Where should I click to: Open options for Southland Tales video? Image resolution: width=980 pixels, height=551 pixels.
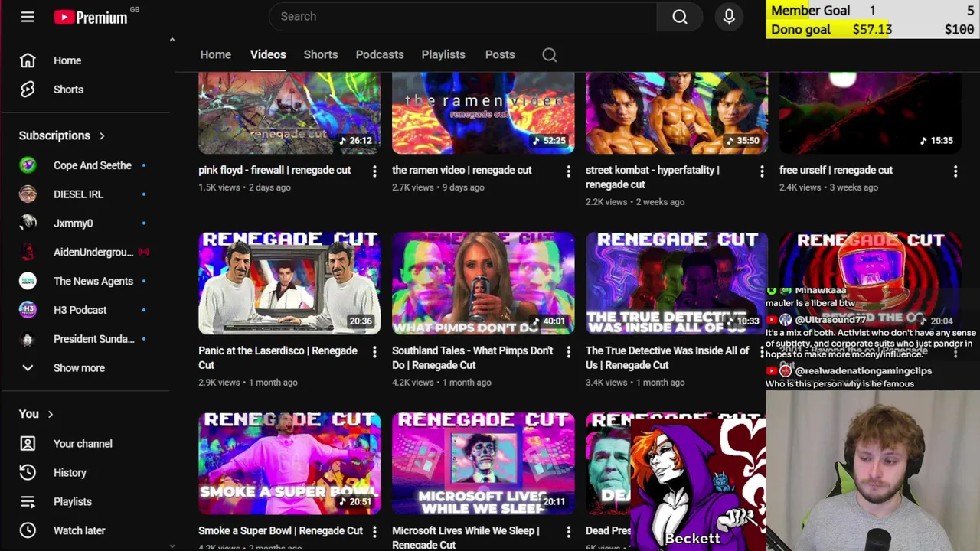point(568,352)
